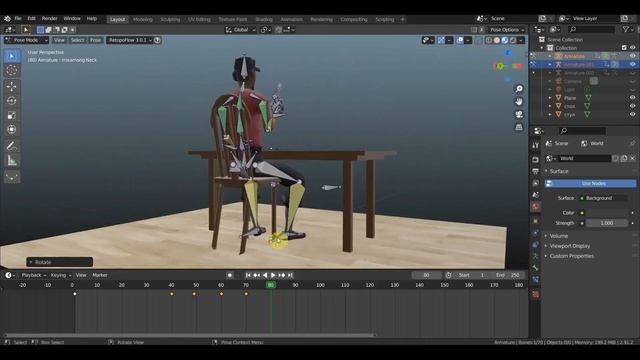Click the RetopoFlow help question icon
The height and width of the screenshot is (360, 640).
(x=157, y=40)
